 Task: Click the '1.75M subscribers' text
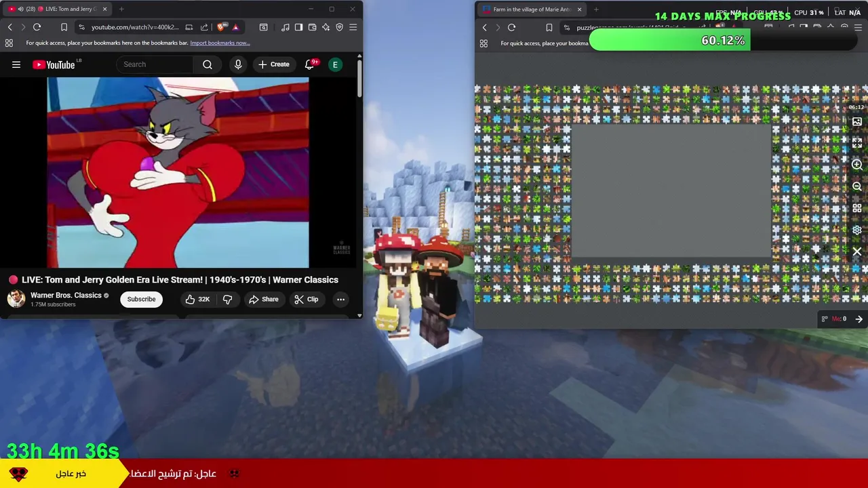tap(53, 304)
